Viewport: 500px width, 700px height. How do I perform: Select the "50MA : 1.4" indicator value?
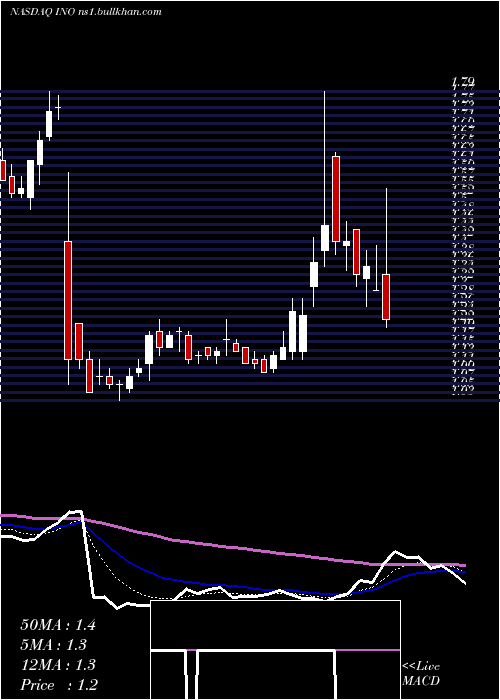[x=58, y=625]
